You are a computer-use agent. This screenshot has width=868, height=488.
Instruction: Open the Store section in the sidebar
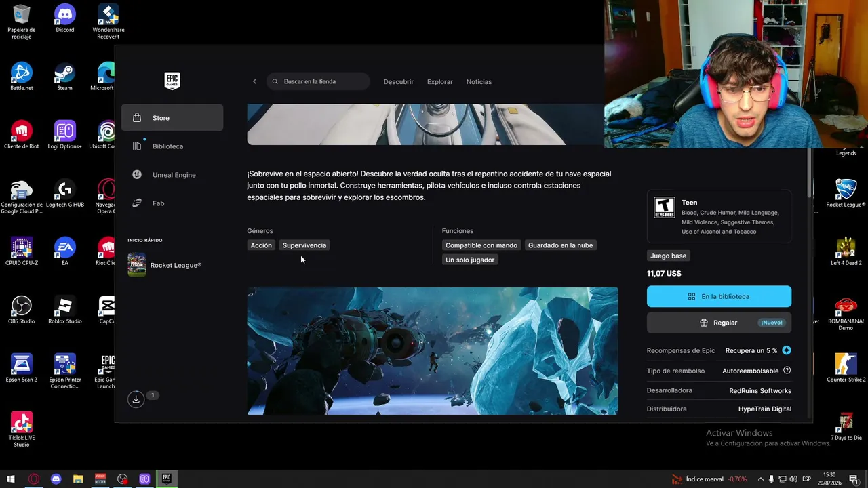[x=172, y=117]
